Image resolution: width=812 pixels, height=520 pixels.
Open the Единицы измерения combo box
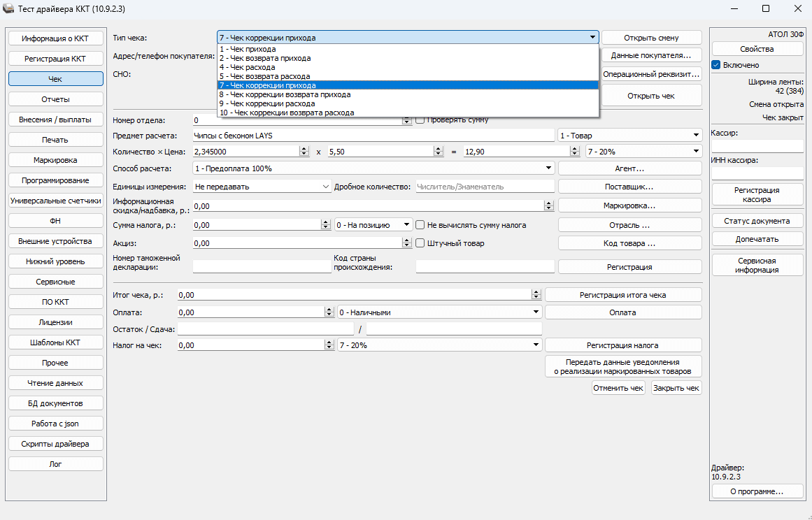coord(326,187)
